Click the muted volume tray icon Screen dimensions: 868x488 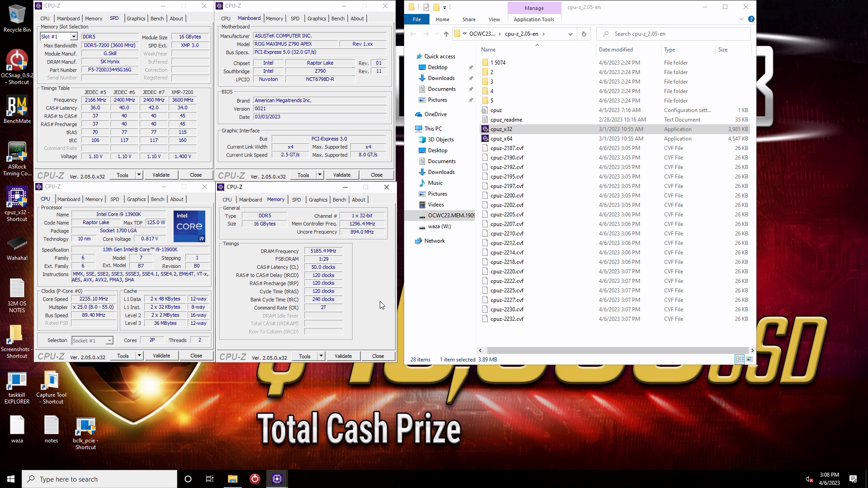(x=809, y=479)
